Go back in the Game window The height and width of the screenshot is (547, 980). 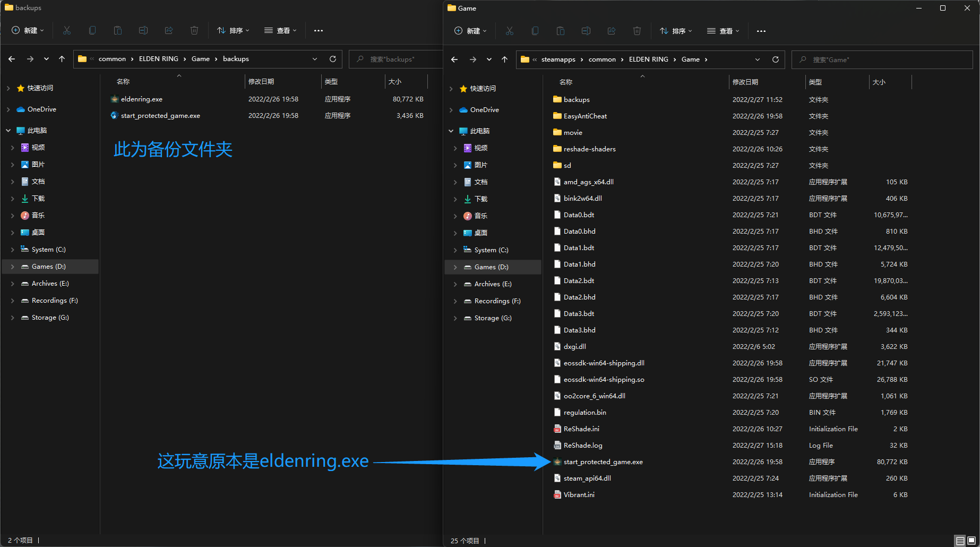click(x=454, y=59)
